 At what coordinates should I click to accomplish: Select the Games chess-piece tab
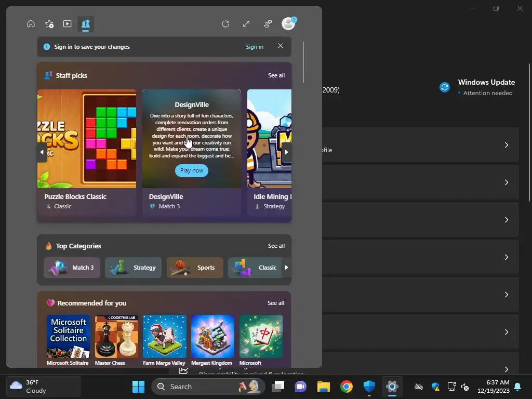(x=86, y=24)
